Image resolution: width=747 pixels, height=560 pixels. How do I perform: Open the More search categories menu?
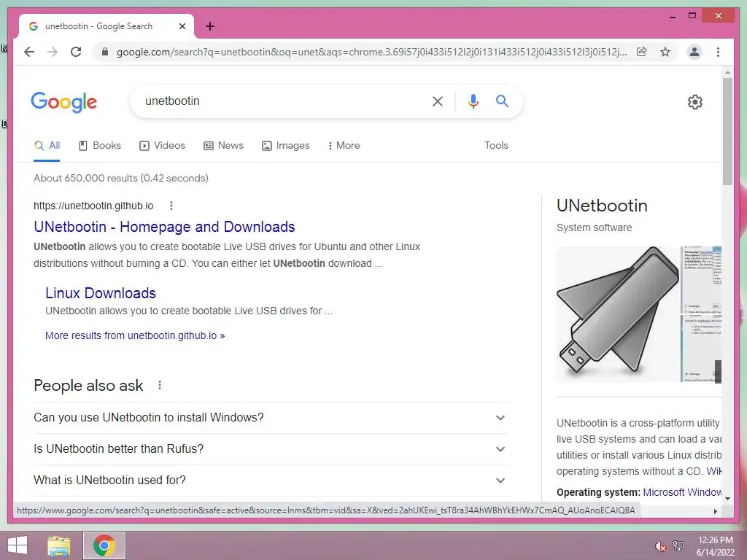[344, 146]
